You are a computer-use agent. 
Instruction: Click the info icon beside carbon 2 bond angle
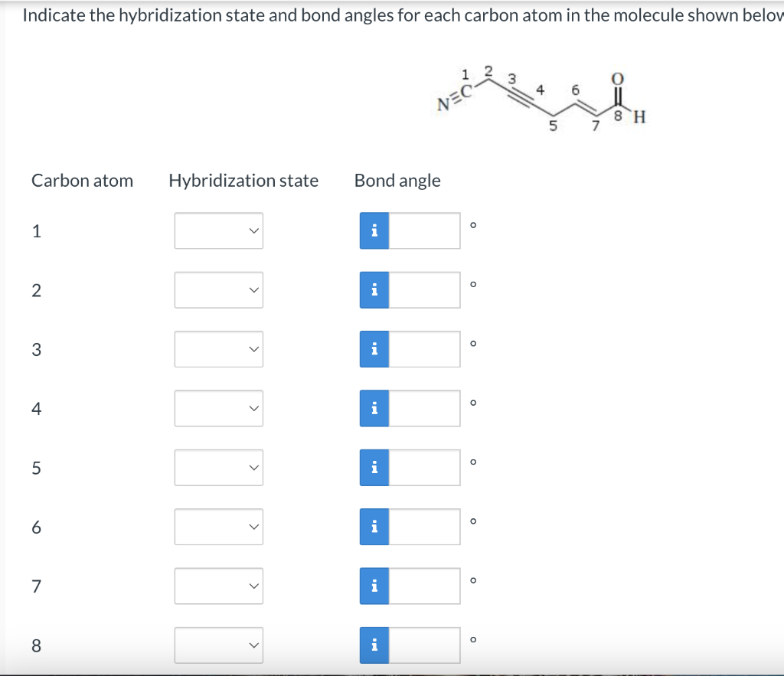(x=374, y=289)
